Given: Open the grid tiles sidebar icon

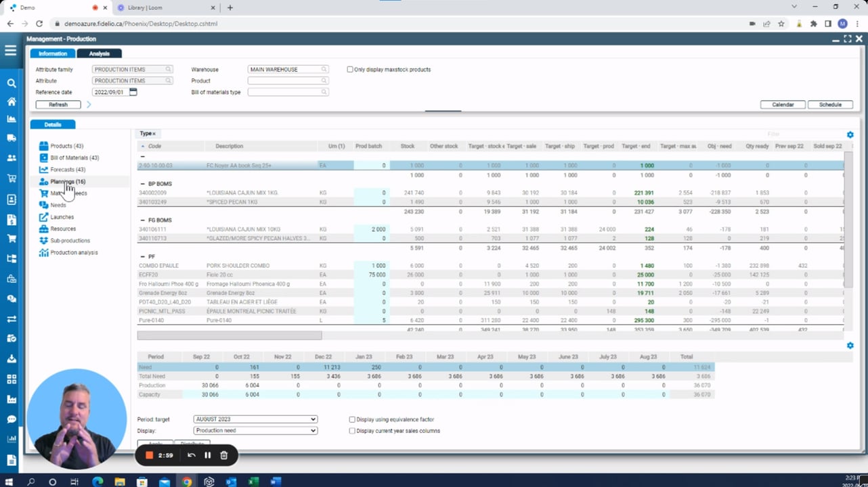Looking at the screenshot, I should pyautogui.click(x=11, y=379).
